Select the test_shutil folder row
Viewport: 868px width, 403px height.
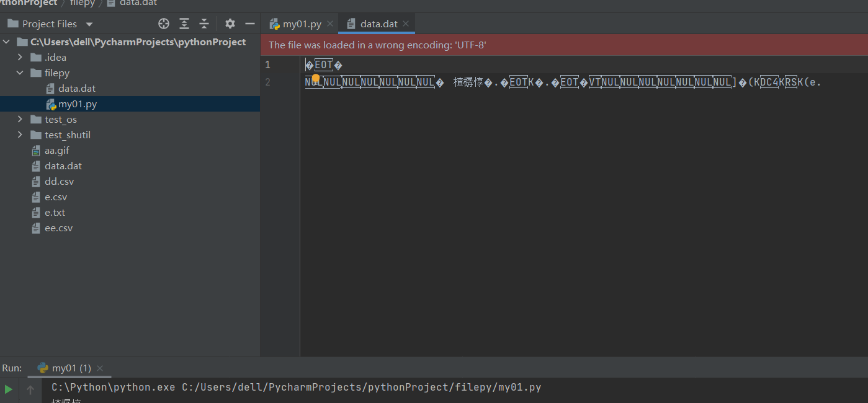130,135
